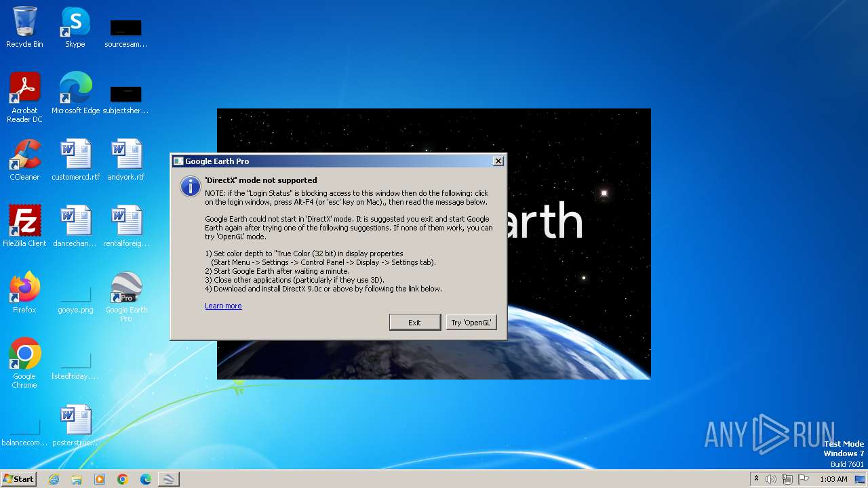
Task: Select the andyork.rtf document
Action: 125,160
